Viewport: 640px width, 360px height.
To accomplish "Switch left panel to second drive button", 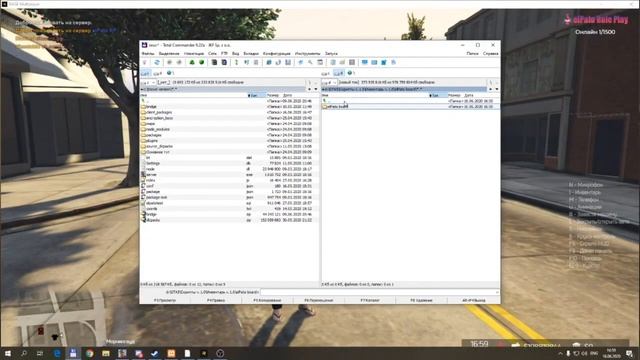I will 158,73.
